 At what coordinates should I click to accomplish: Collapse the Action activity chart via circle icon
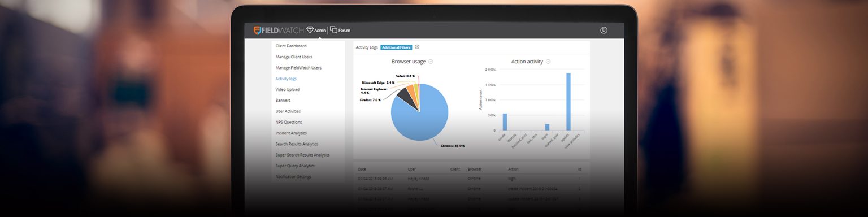[548, 62]
